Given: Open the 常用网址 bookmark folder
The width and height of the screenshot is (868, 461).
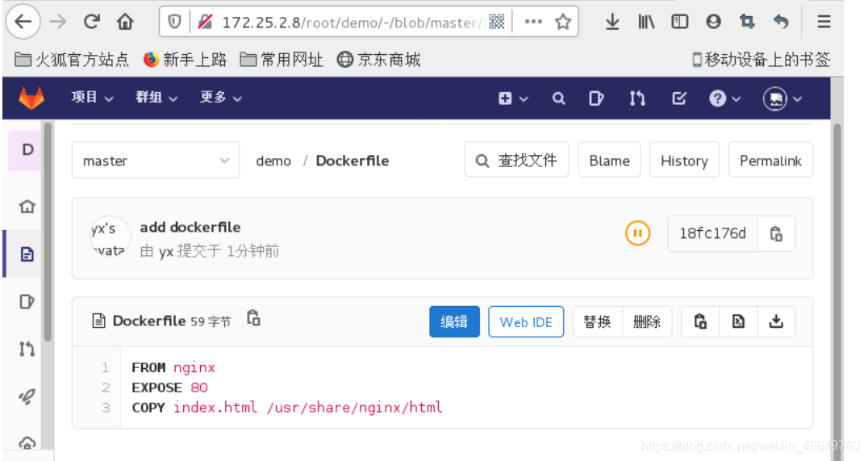Looking at the screenshot, I should click(282, 59).
